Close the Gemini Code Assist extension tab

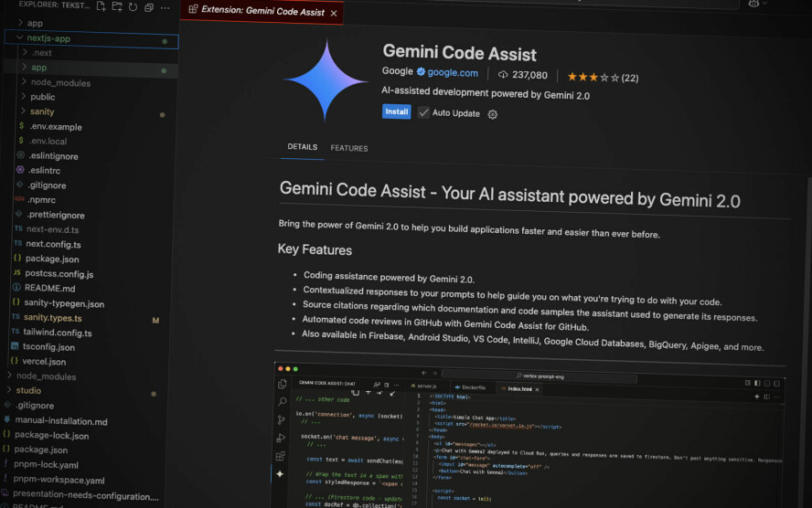(x=334, y=14)
